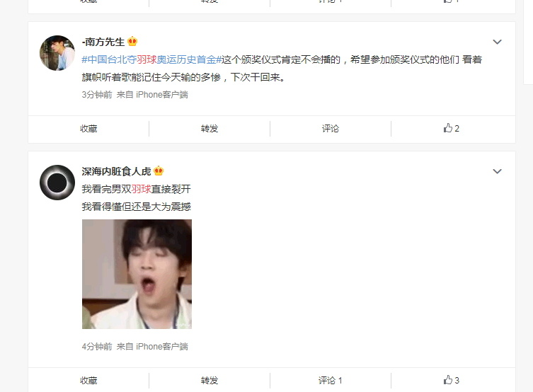533x392 pixels.
Task: Click 评论 on the -南方先生 post
Action: (331, 128)
